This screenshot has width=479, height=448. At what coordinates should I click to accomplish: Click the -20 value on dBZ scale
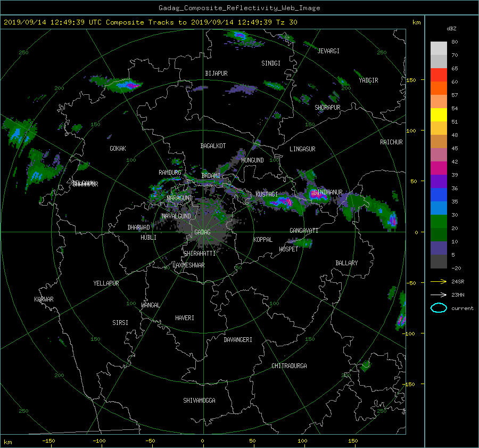click(x=456, y=268)
